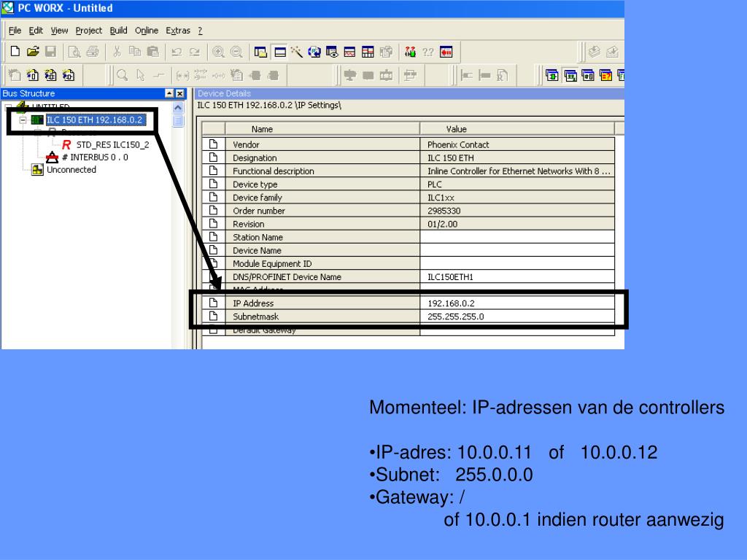Image resolution: width=747 pixels, height=560 pixels.
Task: Click the red arrows project control icon
Action: tap(446, 52)
